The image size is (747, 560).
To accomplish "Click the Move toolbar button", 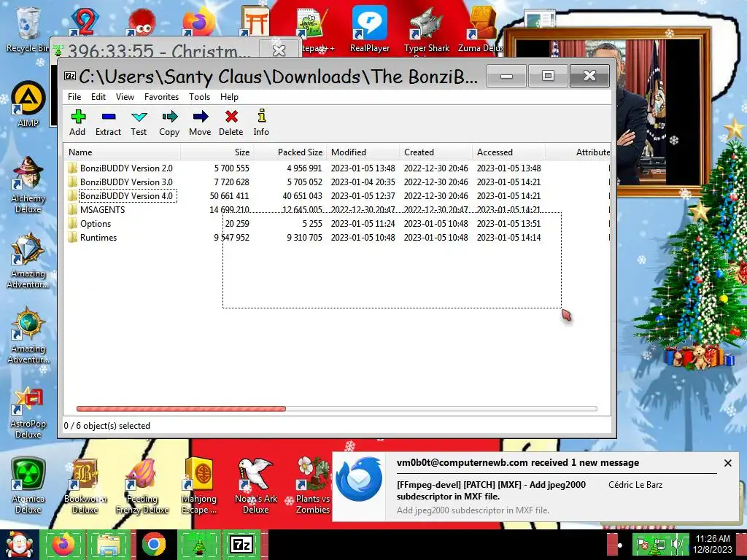I will [x=200, y=122].
